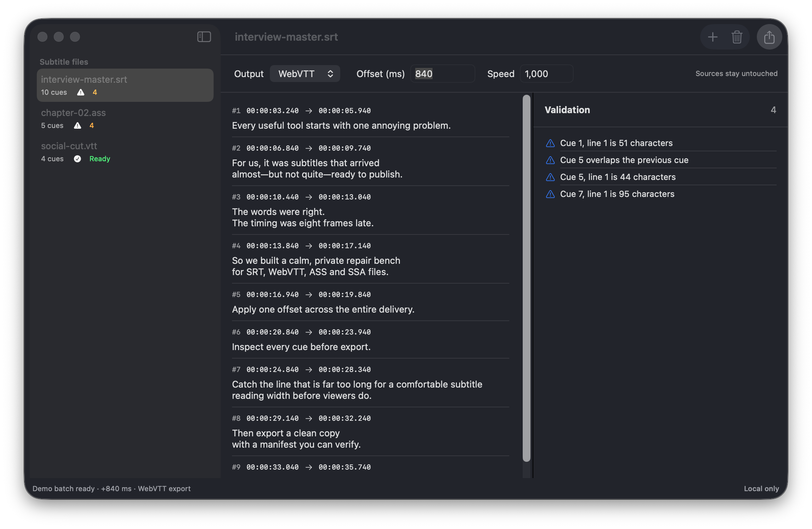Click the Validation panel heading
812x529 pixels.
(567, 110)
